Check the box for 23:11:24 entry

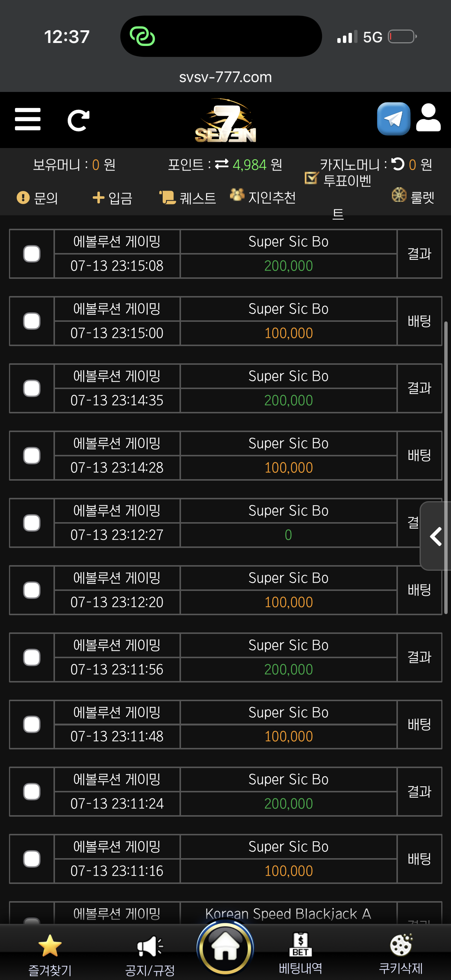32,792
